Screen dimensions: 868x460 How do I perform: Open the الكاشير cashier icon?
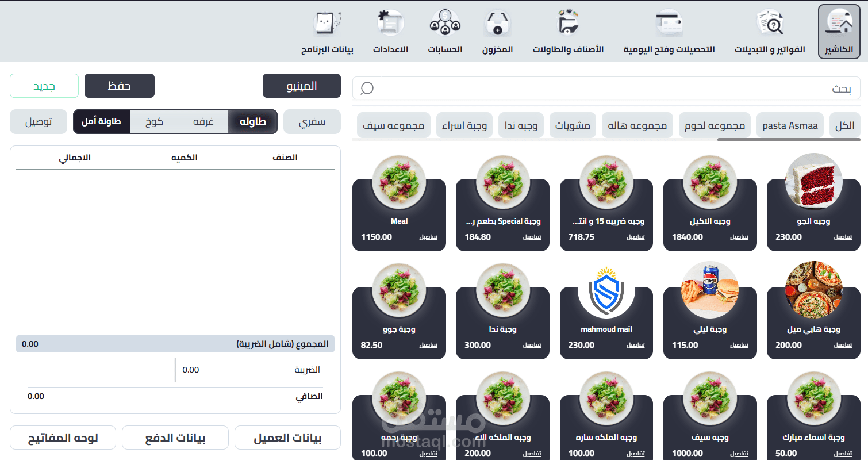point(839,32)
